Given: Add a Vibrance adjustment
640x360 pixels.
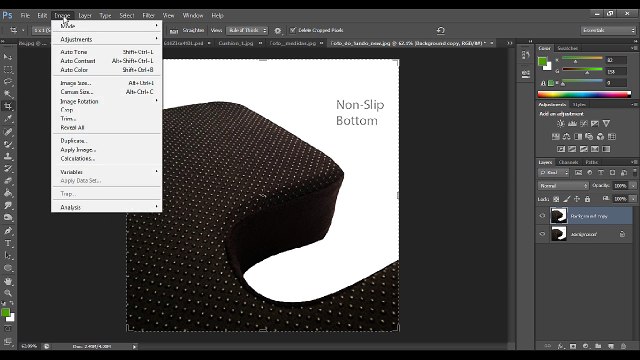Looking at the screenshot, I should (x=607, y=124).
